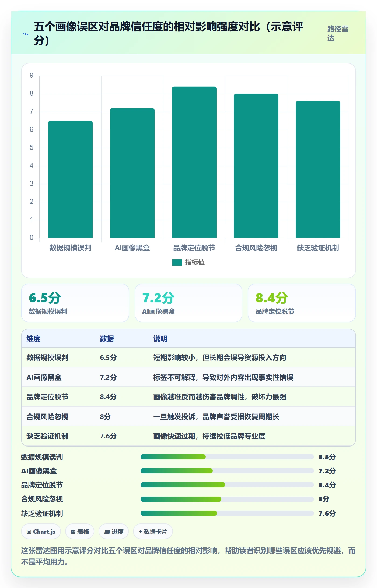
Task: Select the 合规风险忽视 bar in chart
Action: click(256, 166)
